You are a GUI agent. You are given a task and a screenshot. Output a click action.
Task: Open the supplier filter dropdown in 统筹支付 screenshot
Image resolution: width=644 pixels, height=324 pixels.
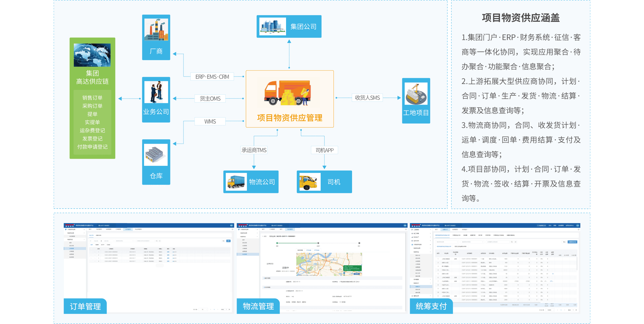pyautogui.click(x=447, y=242)
